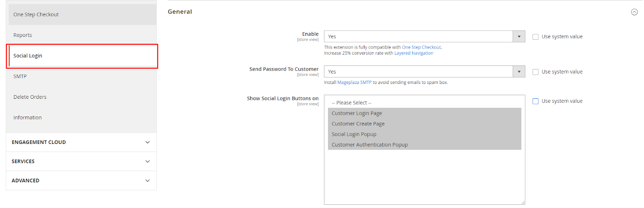Collapse the General section circle icon
The width and height of the screenshot is (644, 208).
tap(634, 12)
